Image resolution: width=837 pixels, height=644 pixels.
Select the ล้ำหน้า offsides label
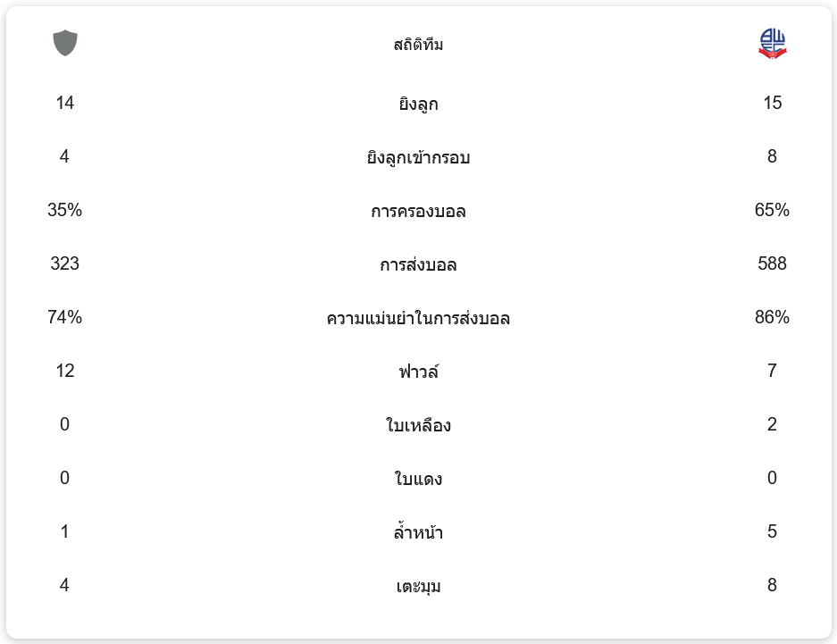418,533
